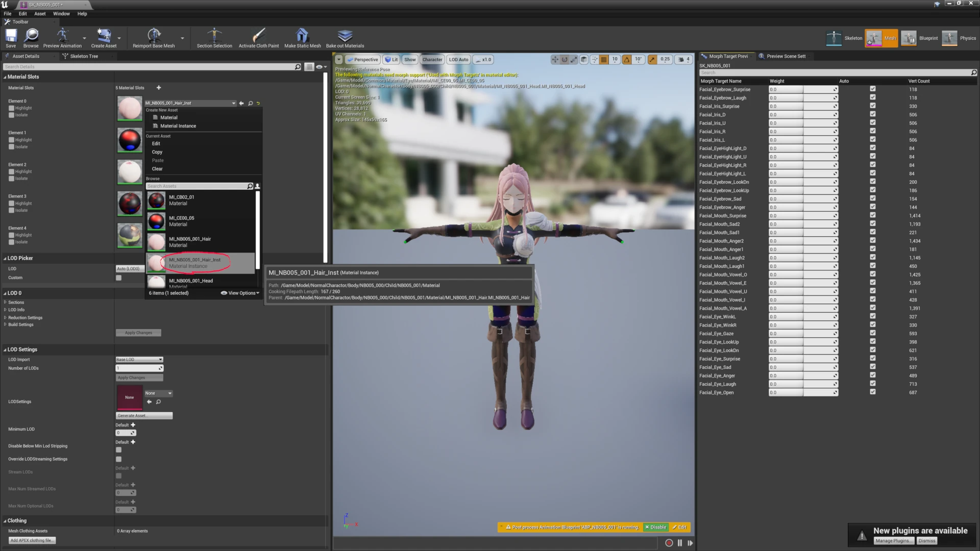Add a new material slot
The image size is (980, 551).
click(x=159, y=88)
